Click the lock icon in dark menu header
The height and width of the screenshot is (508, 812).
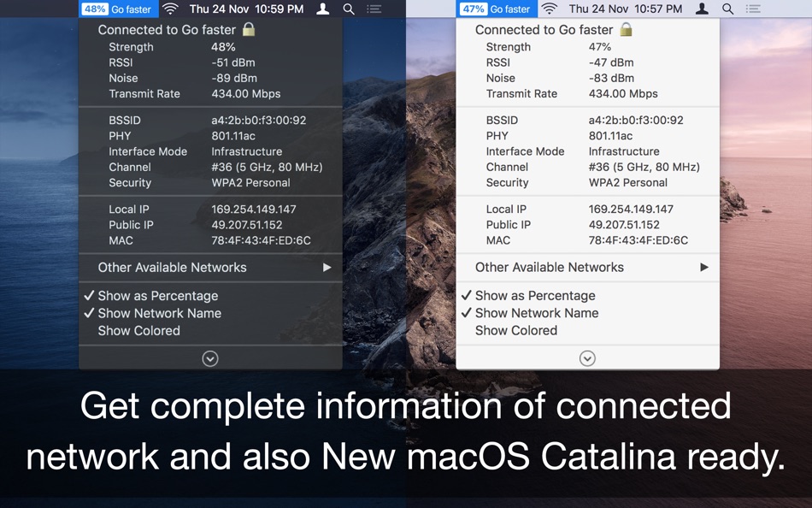tap(249, 29)
